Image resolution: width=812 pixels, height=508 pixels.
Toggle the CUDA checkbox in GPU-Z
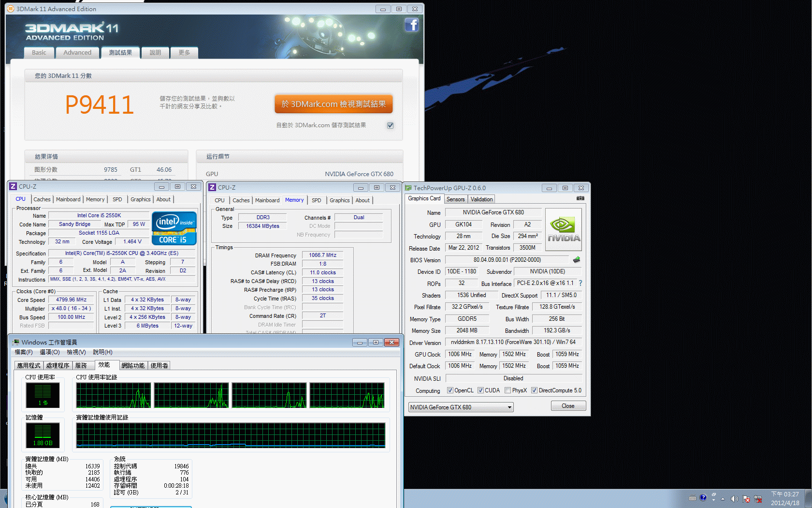coord(480,390)
